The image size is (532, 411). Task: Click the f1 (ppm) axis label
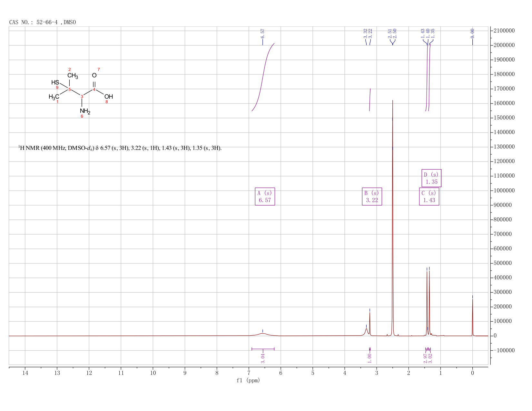(x=248, y=380)
